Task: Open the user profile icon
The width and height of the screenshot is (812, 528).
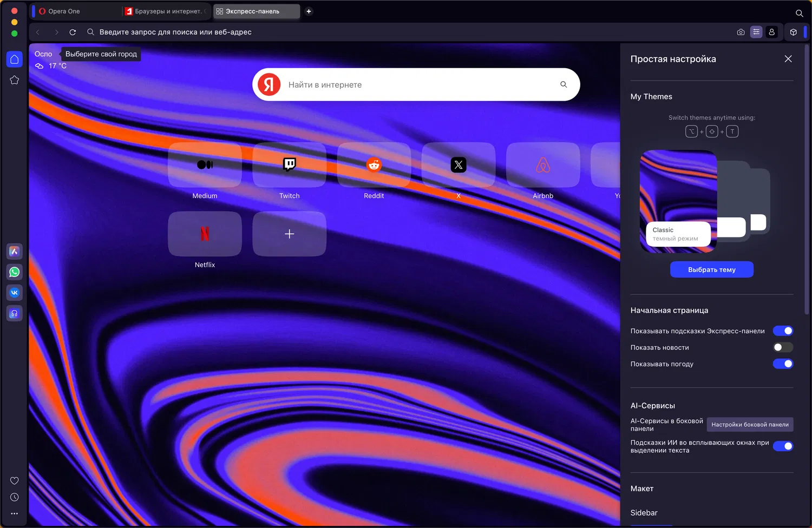Action: click(x=772, y=32)
